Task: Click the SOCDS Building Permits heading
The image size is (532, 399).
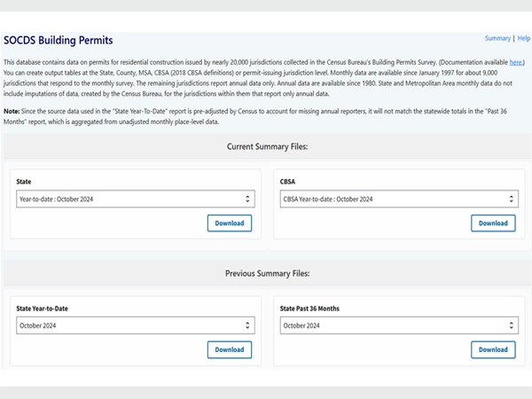Action: click(x=58, y=40)
